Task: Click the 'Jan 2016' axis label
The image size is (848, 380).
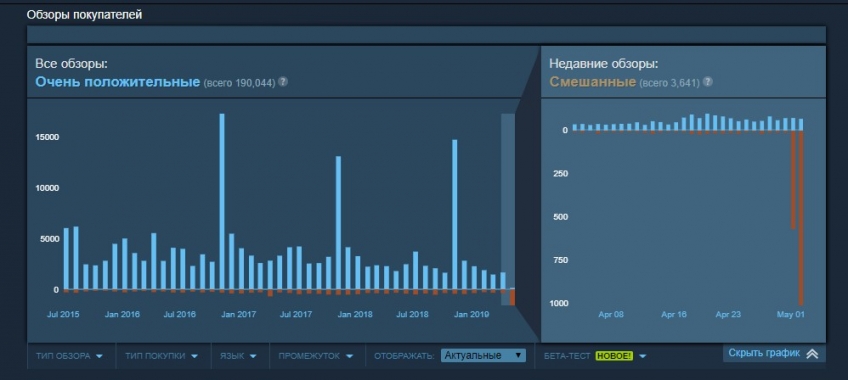Action: pos(122,314)
